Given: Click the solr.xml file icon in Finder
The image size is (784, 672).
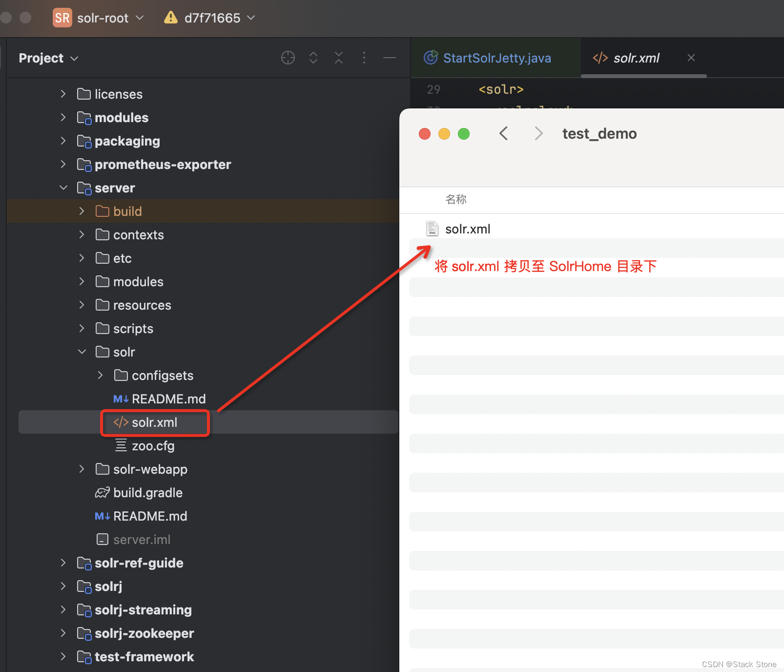Looking at the screenshot, I should [433, 229].
